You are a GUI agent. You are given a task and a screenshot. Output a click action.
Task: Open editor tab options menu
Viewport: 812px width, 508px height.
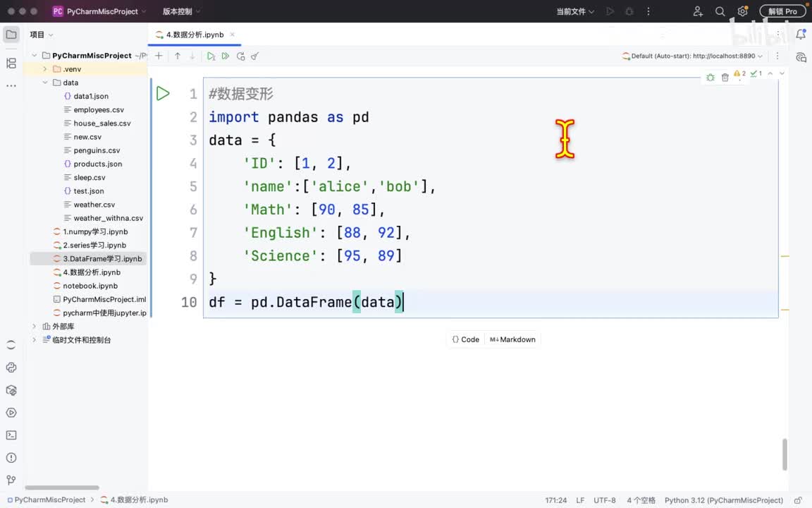pos(778,34)
